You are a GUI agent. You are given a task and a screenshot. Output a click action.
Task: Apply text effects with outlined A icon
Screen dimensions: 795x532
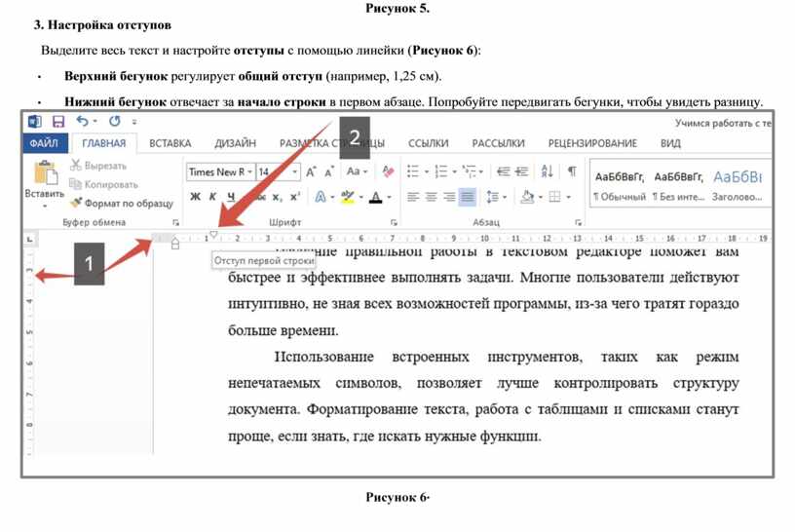coord(320,197)
